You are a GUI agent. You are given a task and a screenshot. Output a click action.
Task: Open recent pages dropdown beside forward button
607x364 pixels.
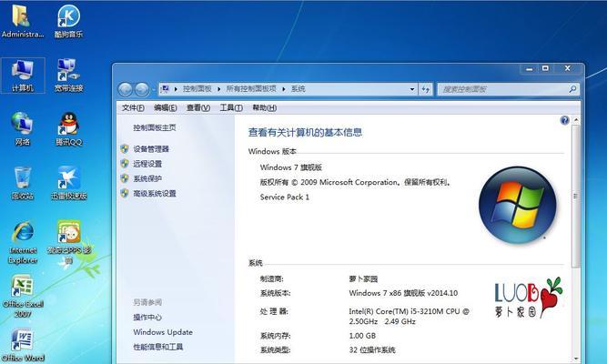click(x=153, y=89)
